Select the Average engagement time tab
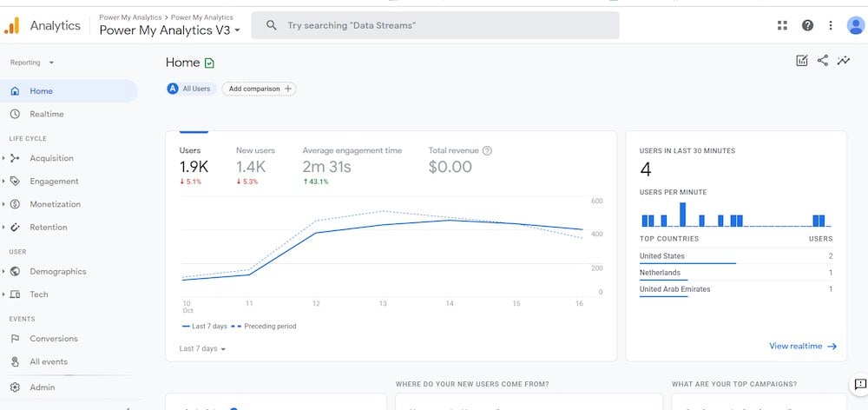 pyautogui.click(x=352, y=164)
